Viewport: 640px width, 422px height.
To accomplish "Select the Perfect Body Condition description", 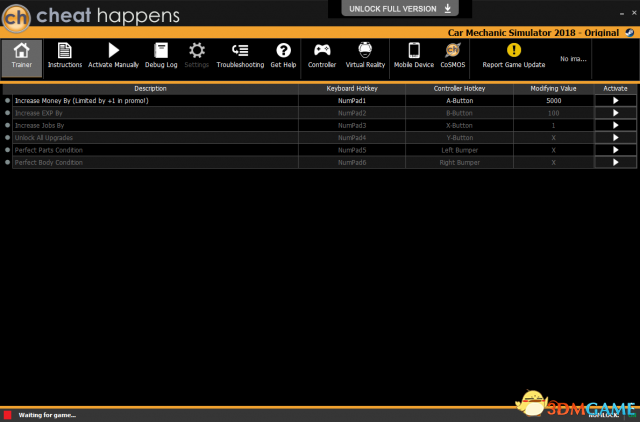I will [155, 162].
